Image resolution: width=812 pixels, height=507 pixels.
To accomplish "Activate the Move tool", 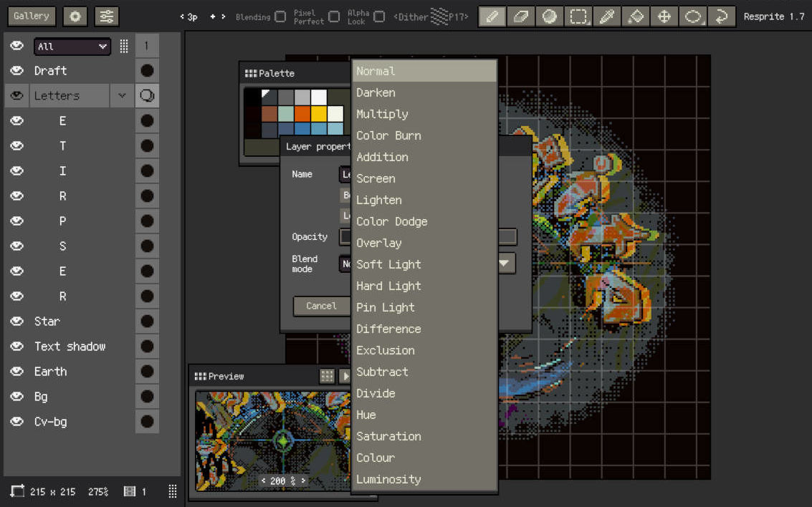I will tap(664, 16).
